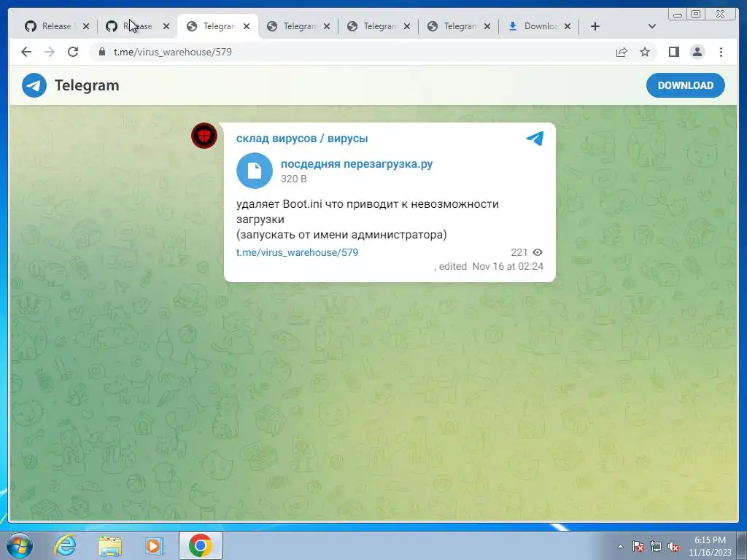This screenshot has width=747, height=560.
Task: Click the Telegram paper plane icon in post
Action: pos(535,138)
